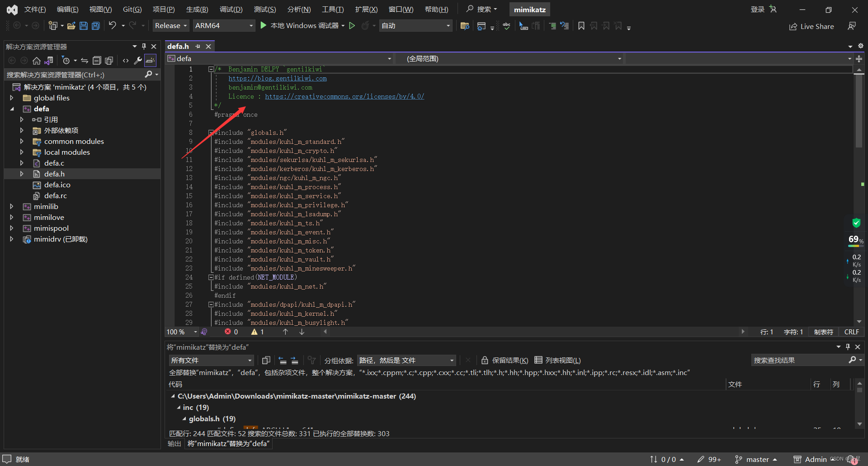The width and height of the screenshot is (868, 466).
Task: Open the Release configuration dropdown
Action: (171, 26)
